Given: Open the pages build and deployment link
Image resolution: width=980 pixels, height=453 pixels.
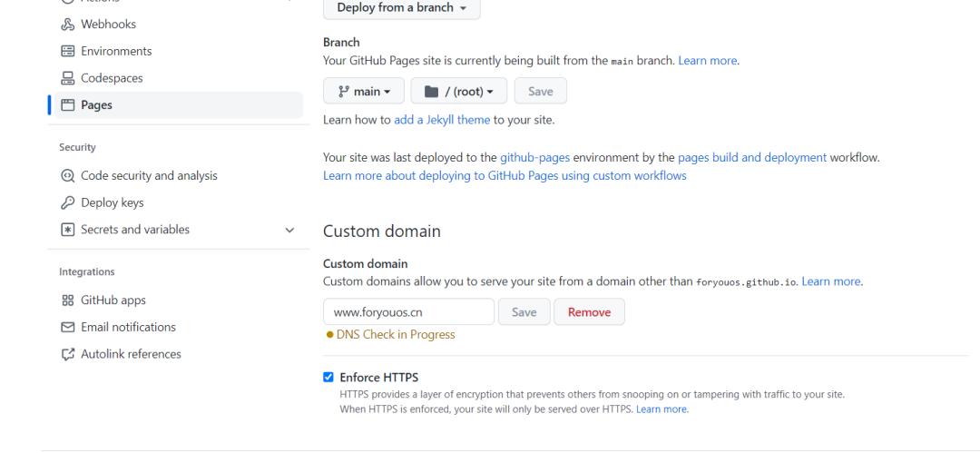Looking at the screenshot, I should point(752,158).
